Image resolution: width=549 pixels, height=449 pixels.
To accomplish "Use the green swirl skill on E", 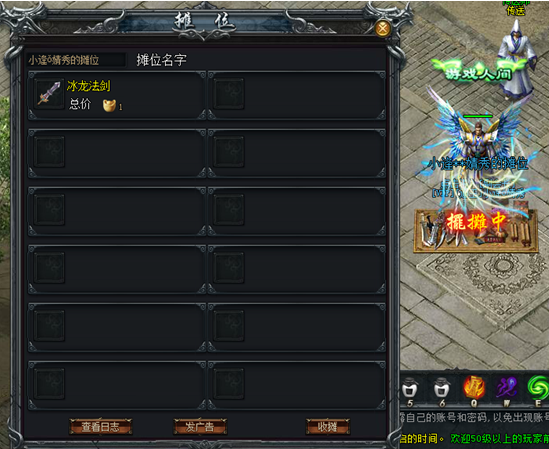I will pos(538,388).
